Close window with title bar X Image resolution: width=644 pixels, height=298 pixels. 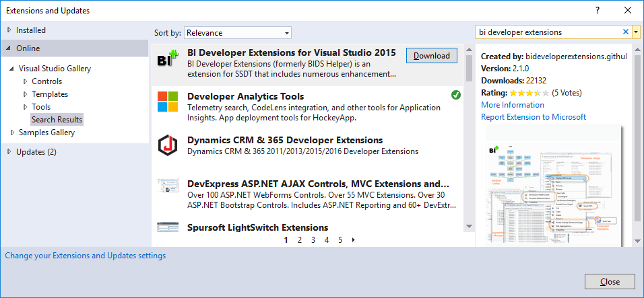pos(628,11)
